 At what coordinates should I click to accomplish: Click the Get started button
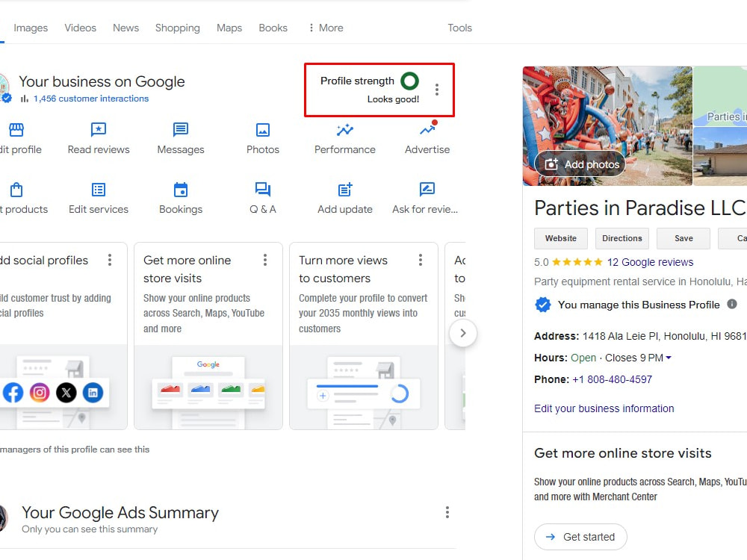click(580, 537)
